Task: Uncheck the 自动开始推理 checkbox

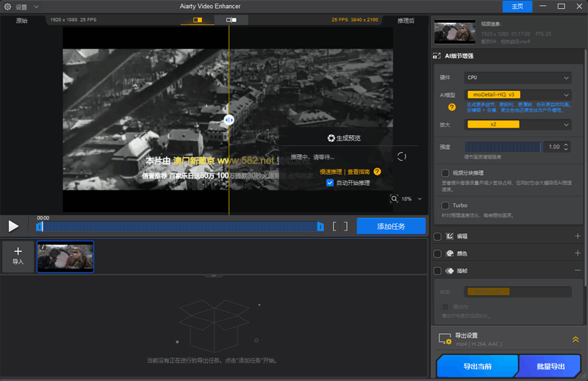Action: [x=330, y=183]
